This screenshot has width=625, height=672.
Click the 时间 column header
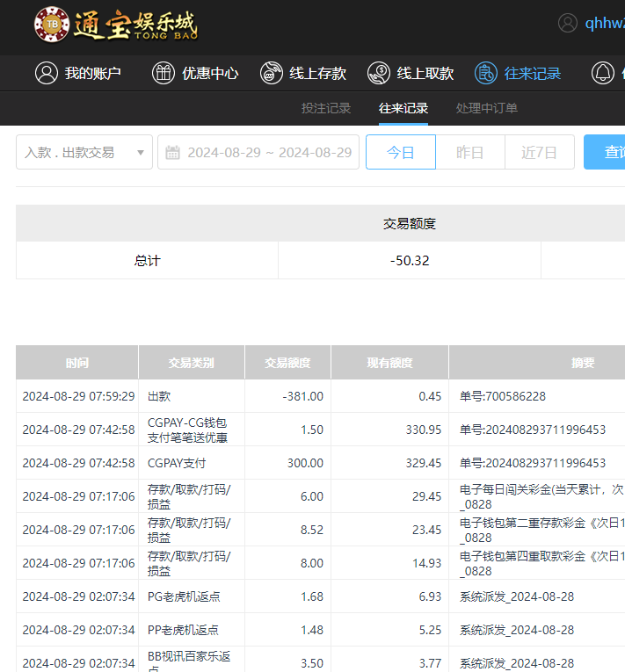77,362
